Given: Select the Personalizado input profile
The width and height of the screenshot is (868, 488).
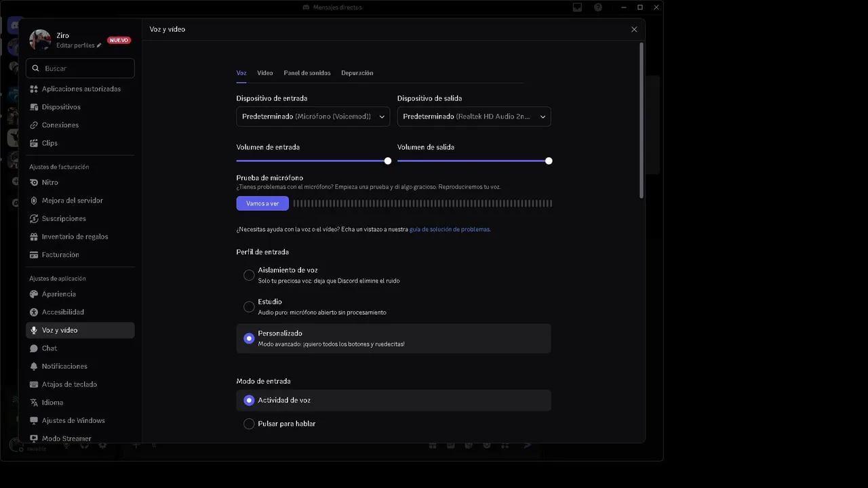Looking at the screenshot, I should coord(393,338).
